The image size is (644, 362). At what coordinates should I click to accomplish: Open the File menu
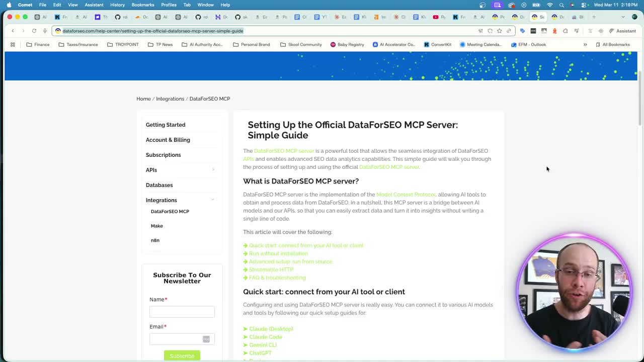tap(43, 5)
